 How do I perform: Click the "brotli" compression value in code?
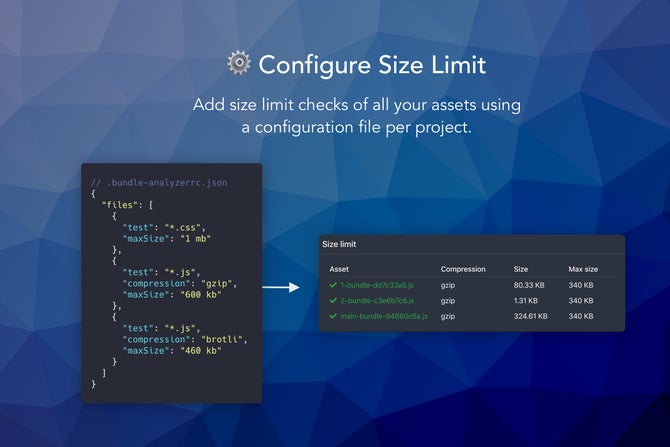coord(221,339)
